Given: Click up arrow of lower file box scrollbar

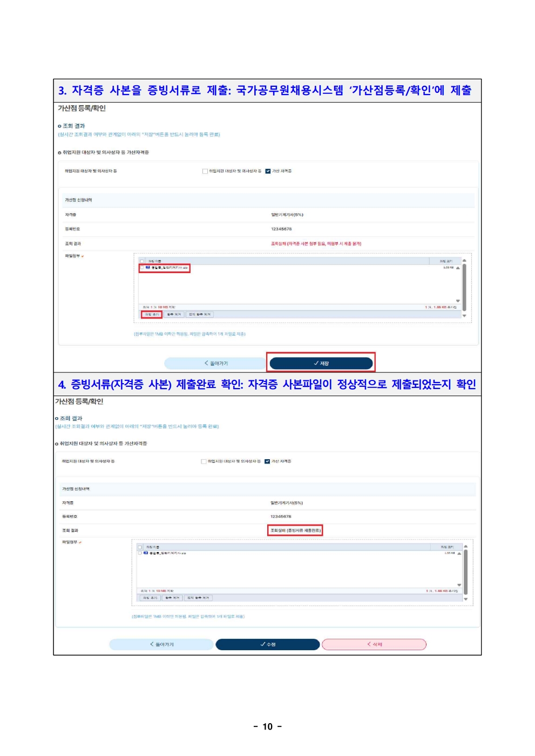Looking at the screenshot, I should 465,547.
